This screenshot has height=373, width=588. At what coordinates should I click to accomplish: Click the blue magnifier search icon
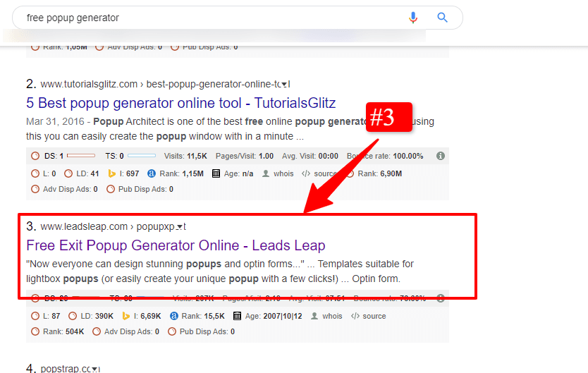click(443, 17)
